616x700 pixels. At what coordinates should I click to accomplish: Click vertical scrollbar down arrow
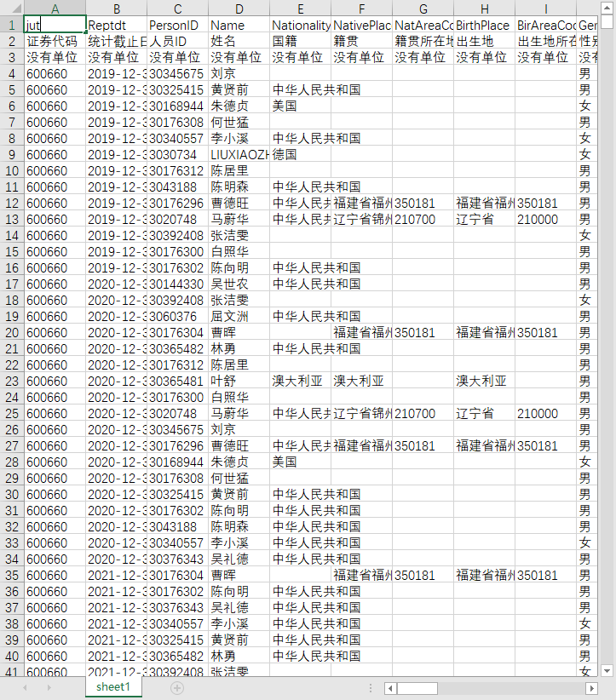[x=607, y=670]
